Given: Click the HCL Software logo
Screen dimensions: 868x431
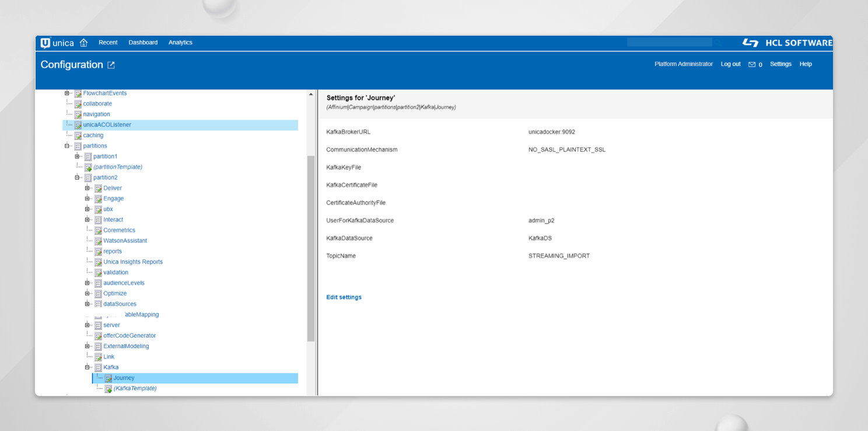Looking at the screenshot, I should tap(787, 43).
